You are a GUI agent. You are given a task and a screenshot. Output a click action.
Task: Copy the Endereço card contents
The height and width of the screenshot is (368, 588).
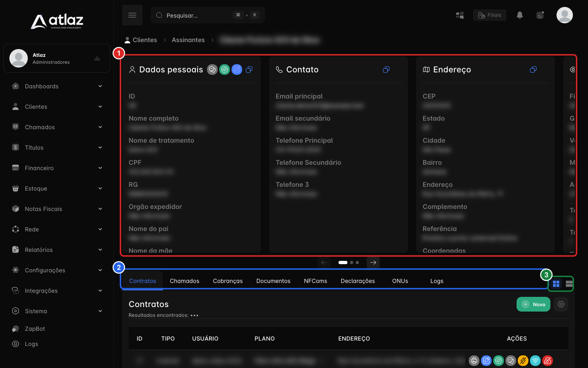pyautogui.click(x=533, y=70)
